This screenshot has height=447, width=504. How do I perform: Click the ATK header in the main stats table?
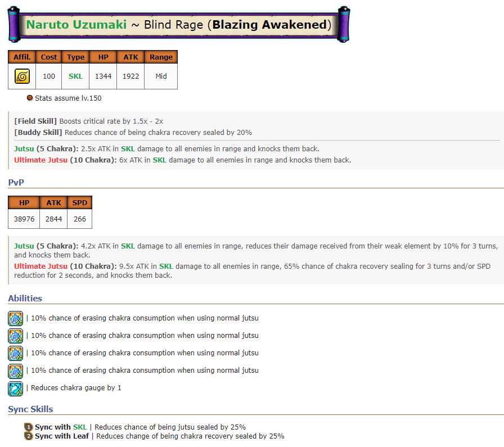pos(131,57)
